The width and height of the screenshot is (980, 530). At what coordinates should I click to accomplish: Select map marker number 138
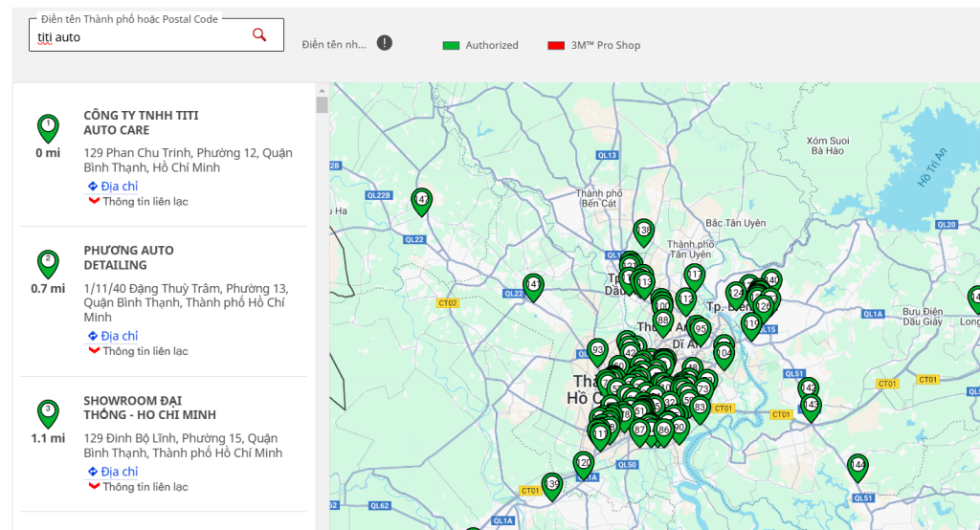tap(643, 231)
